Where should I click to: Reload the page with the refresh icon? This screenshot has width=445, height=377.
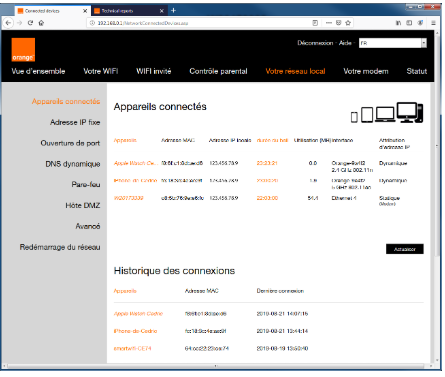tap(30, 23)
